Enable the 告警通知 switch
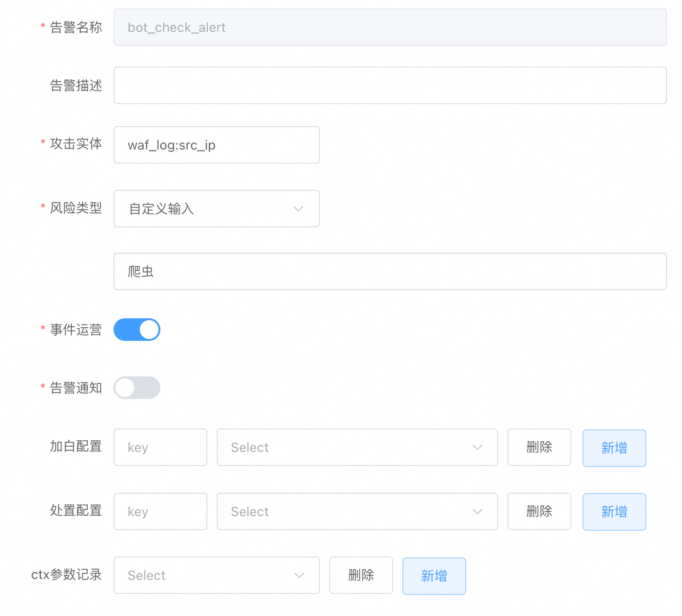 (x=137, y=388)
